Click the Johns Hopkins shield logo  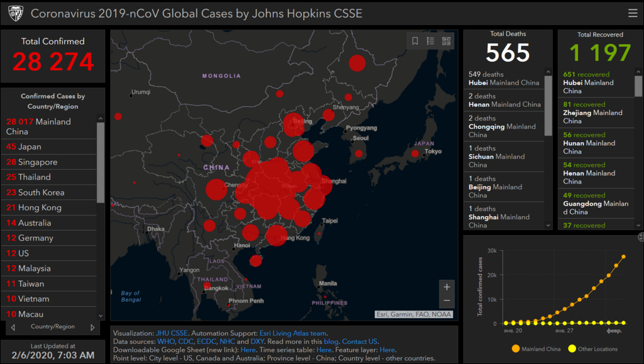point(14,13)
